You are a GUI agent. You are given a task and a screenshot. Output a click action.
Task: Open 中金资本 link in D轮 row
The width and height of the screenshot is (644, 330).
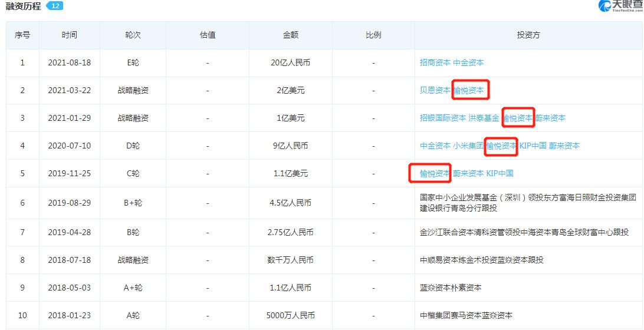point(435,146)
